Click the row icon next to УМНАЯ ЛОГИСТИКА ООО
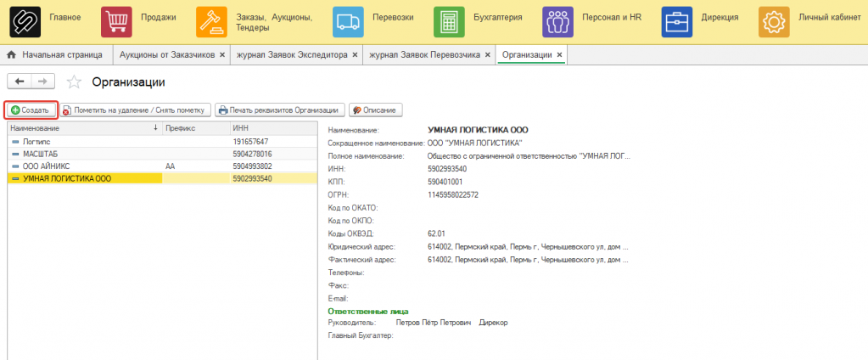 point(15,178)
